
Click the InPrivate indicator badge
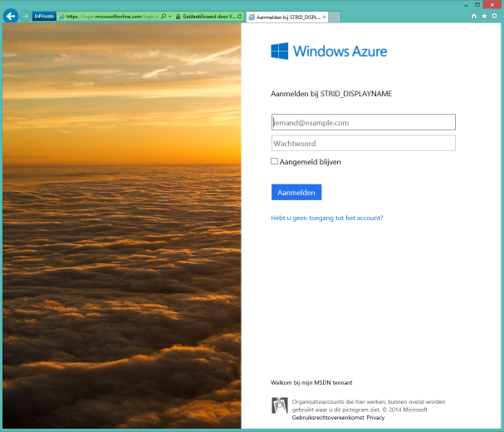(44, 16)
